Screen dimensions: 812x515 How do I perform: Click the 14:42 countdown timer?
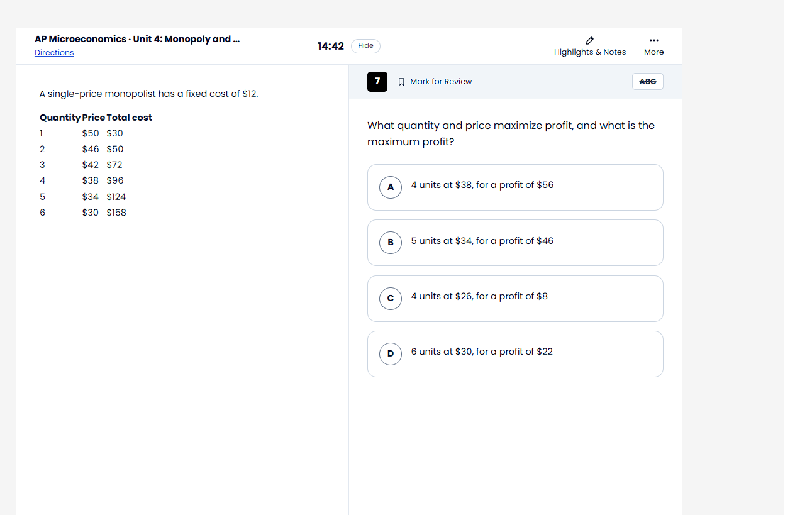(x=331, y=46)
